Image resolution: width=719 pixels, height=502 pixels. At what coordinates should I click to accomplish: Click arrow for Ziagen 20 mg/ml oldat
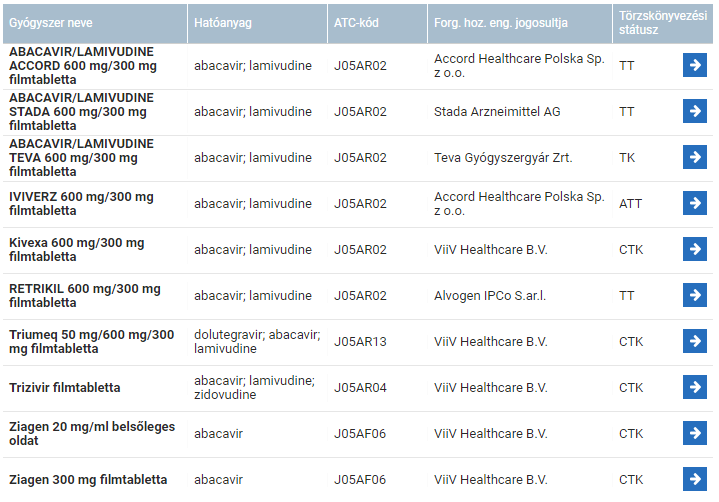coord(694,433)
